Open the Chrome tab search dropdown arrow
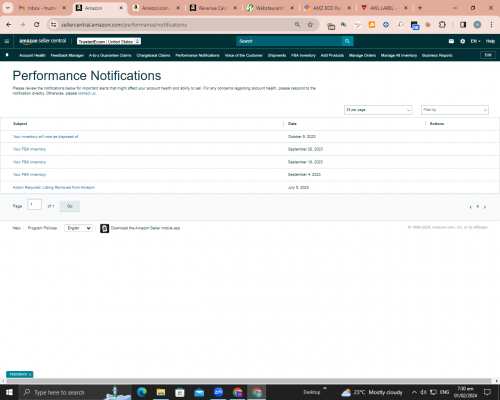Screen dimensions: 500x400 coord(7,8)
